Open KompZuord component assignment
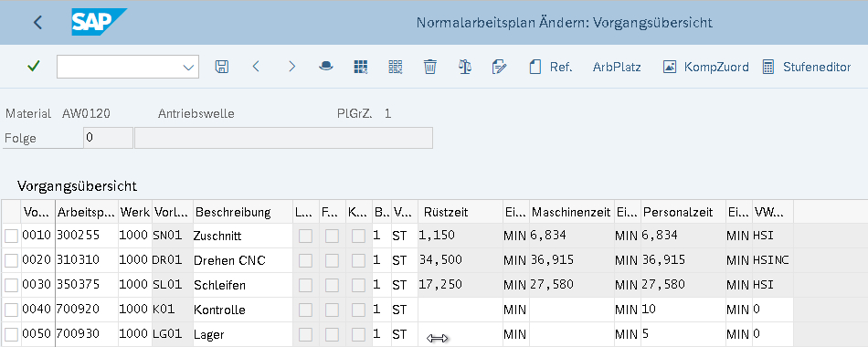Screen dimensions: 868x347 click(x=706, y=67)
